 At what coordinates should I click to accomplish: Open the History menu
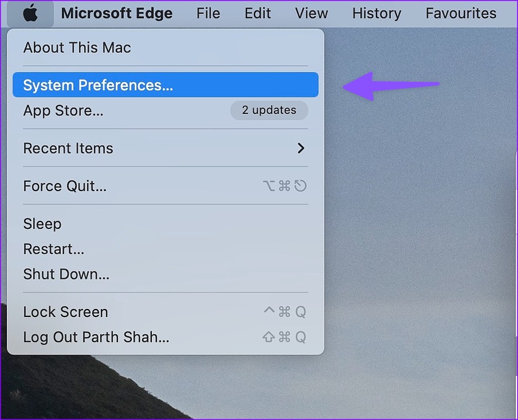click(376, 14)
